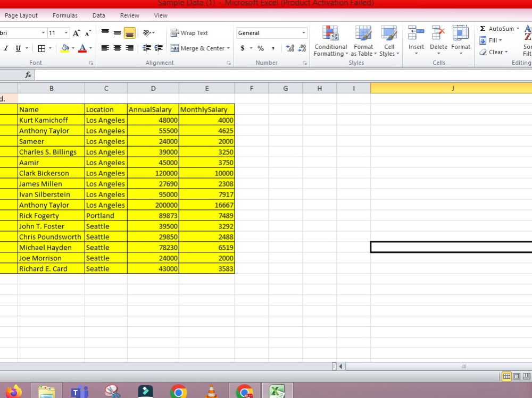This screenshot has width=532, height=398.
Task: Open Merge & Center dropdown arrow
Action: 228,48
